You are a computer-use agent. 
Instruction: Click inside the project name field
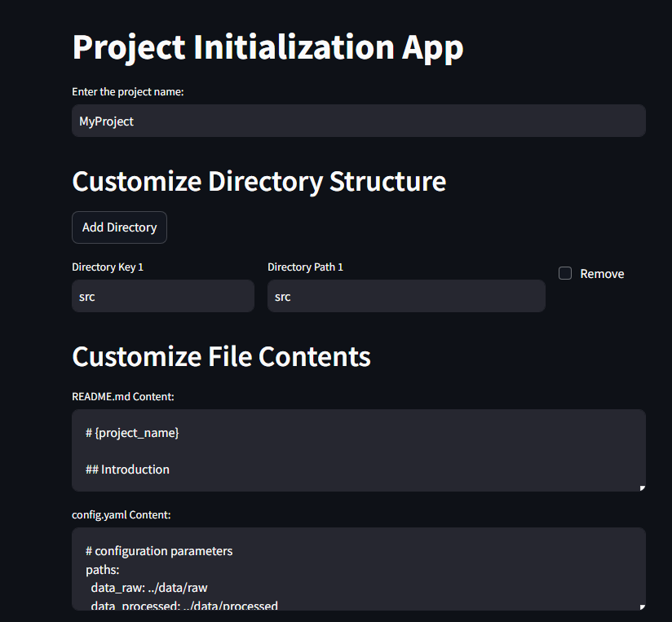click(x=358, y=121)
